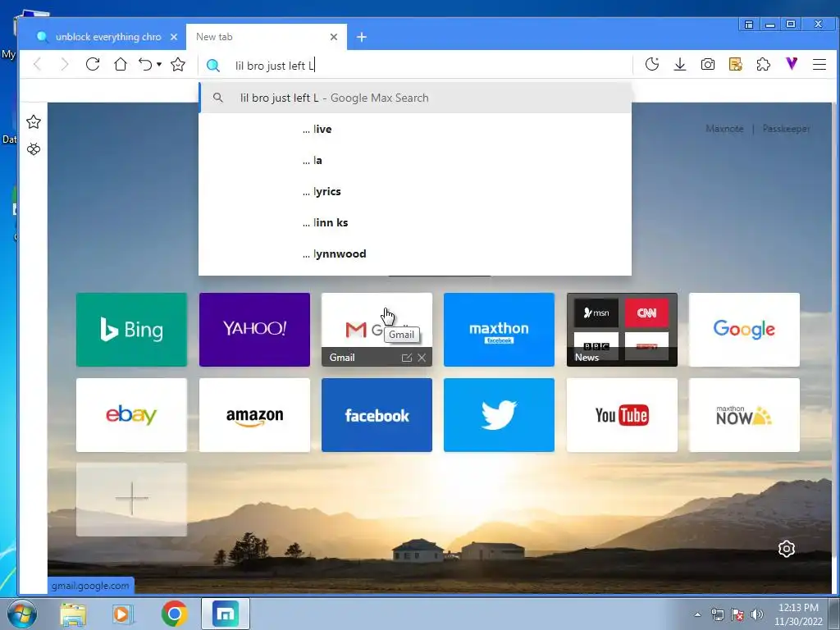The height and width of the screenshot is (630, 840).
Task: Open the eBay quick access tile
Action: tap(132, 415)
